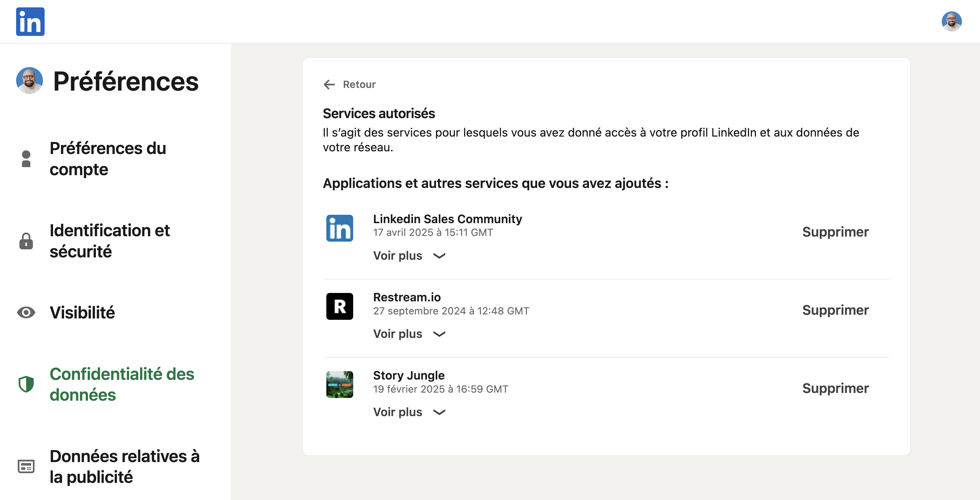This screenshot has width=980, height=500.
Task: Click the chevron beside Restream.io Voir plus
Action: point(439,334)
